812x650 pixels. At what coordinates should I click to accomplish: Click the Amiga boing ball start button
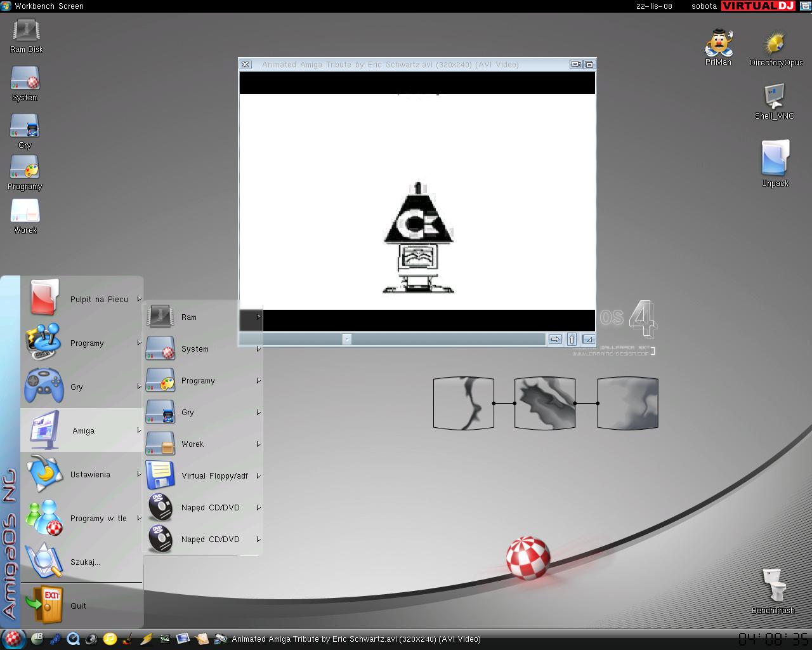tap(12, 639)
